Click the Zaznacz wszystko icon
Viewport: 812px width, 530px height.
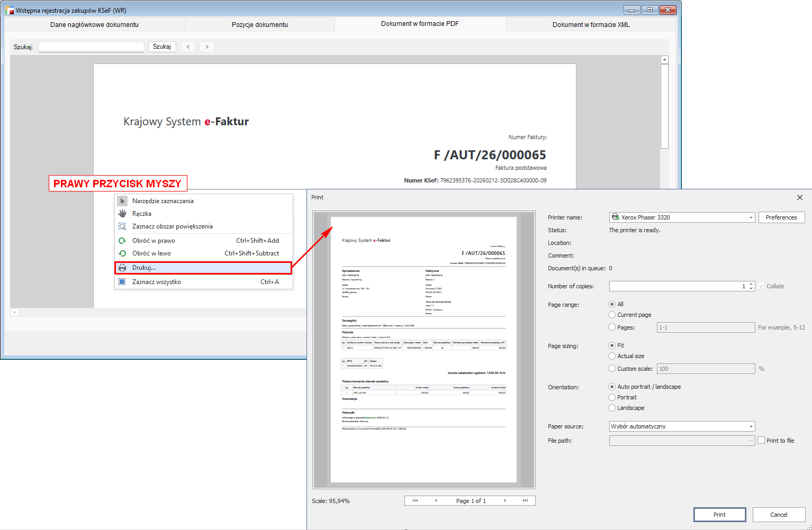(122, 282)
